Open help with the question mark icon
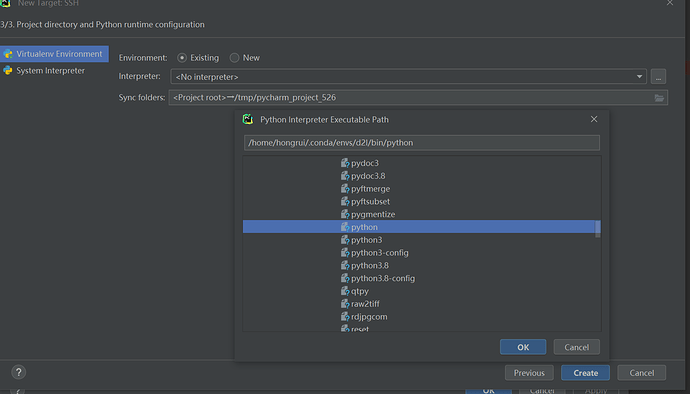This screenshot has width=690, height=394. coord(18,372)
